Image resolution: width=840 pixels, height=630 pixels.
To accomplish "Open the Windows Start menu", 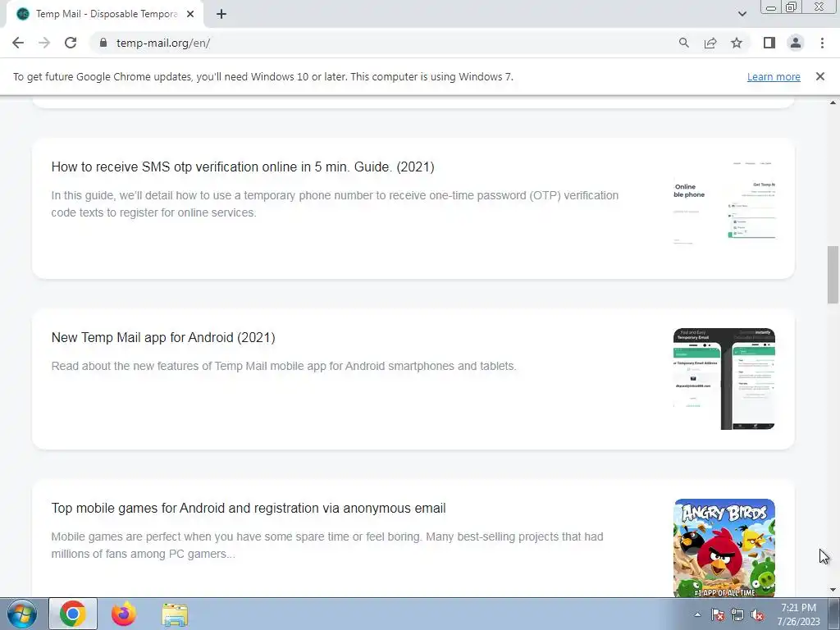I will 22,614.
